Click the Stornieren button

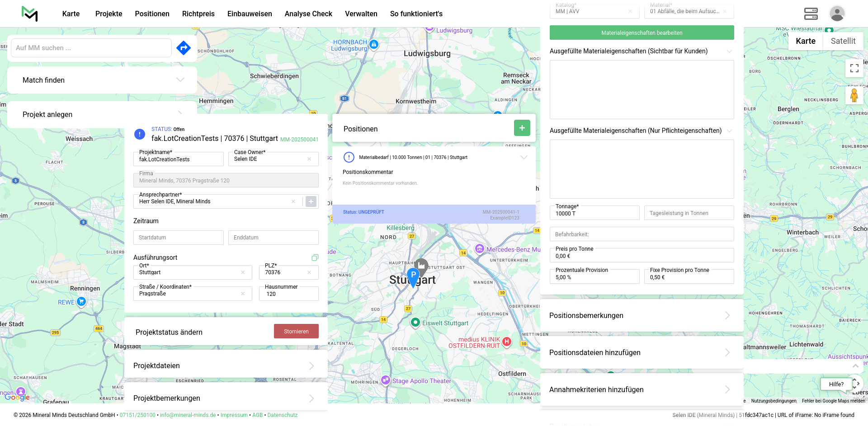tap(296, 331)
